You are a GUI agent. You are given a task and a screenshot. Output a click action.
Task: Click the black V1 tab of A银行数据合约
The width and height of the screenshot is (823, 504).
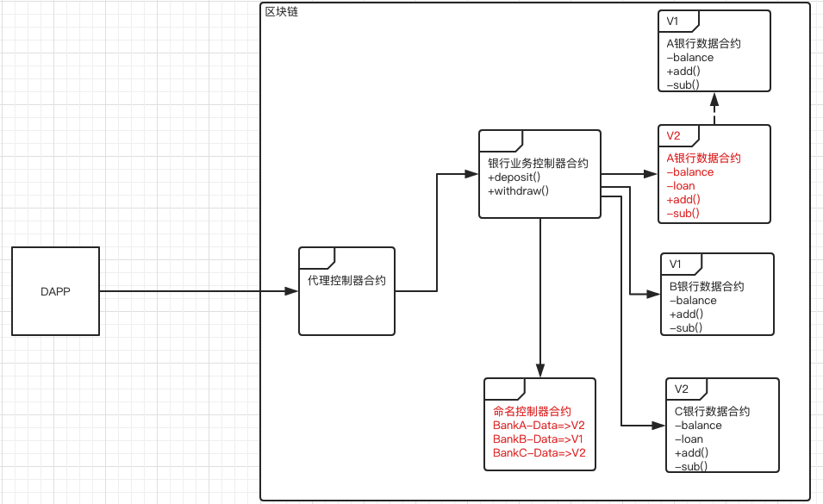click(x=674, y=21)
